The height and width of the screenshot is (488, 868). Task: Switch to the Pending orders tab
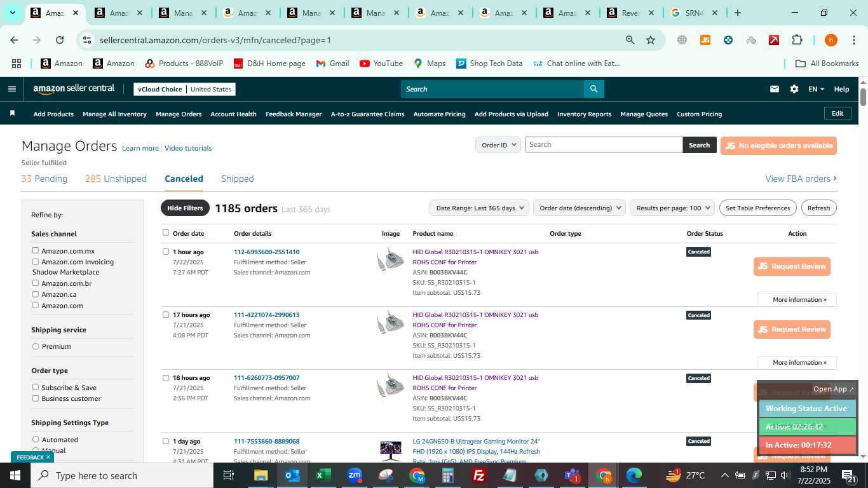click(44, 179)
